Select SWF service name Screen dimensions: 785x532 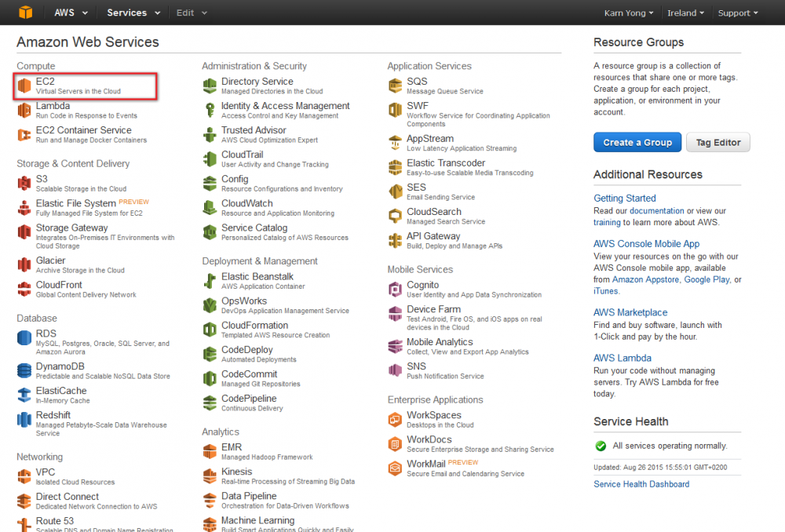[418, 106]
